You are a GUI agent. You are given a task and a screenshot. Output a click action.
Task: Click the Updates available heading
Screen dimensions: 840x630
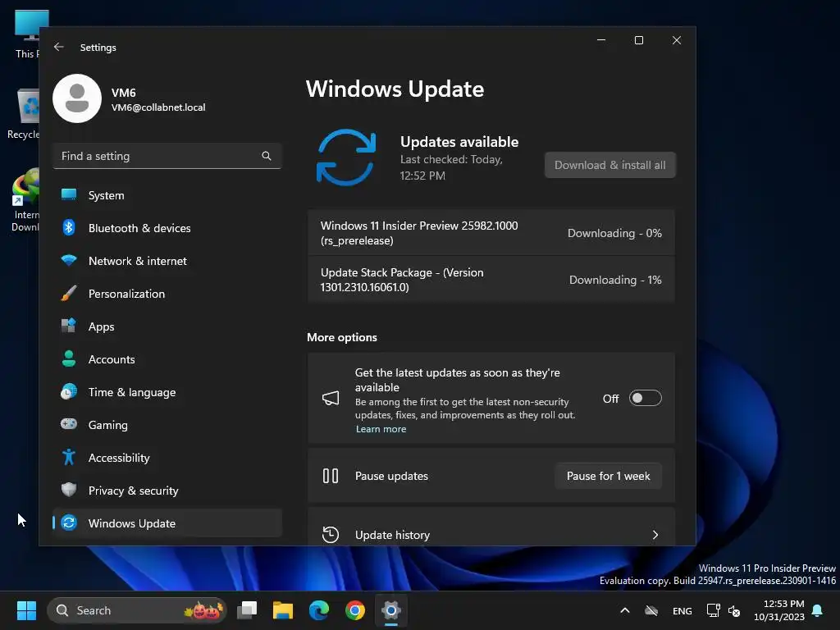tap(459, 142)
